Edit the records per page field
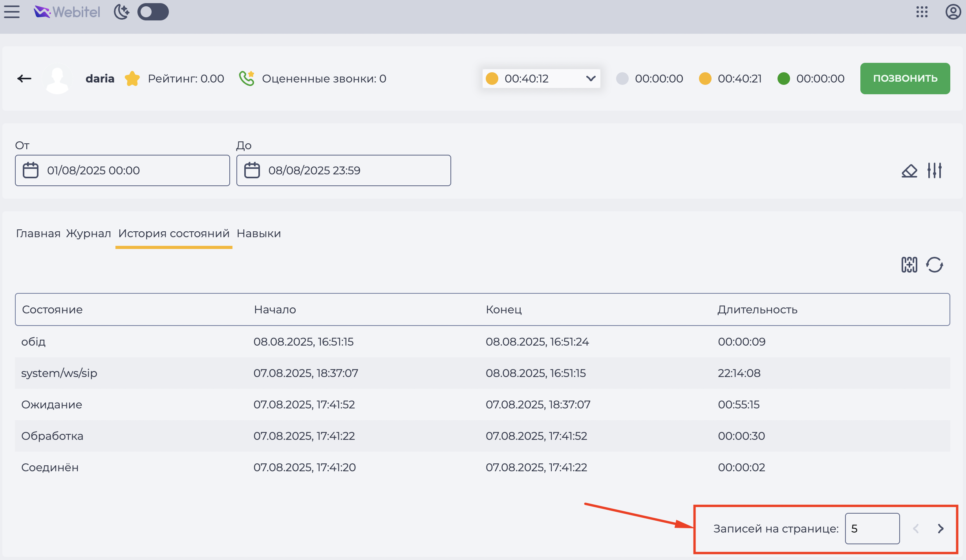Screen dimensions: 966x560 click(872, 529)
